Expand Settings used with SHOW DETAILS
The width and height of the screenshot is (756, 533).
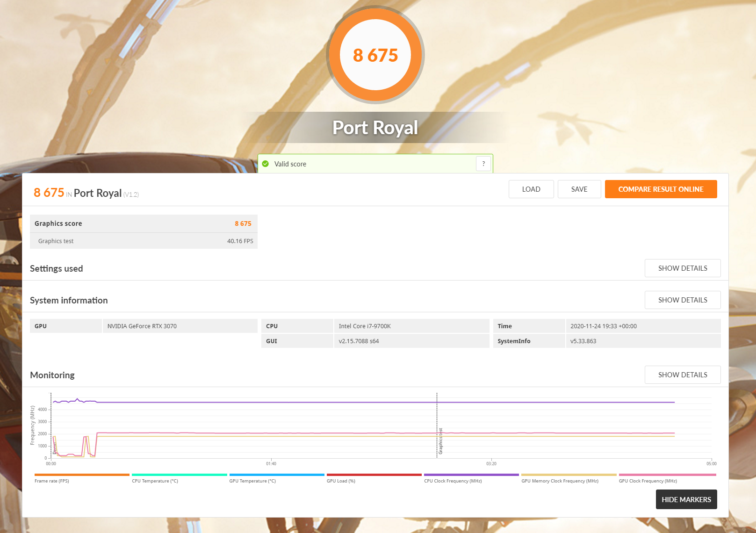[x=682, y=268]
